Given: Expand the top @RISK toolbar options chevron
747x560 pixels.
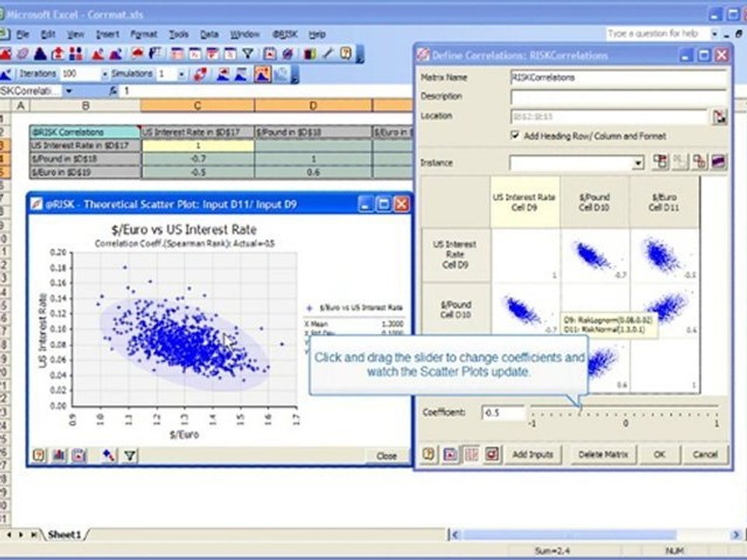Looking at the screenshot, I should (x=360, y=54).
